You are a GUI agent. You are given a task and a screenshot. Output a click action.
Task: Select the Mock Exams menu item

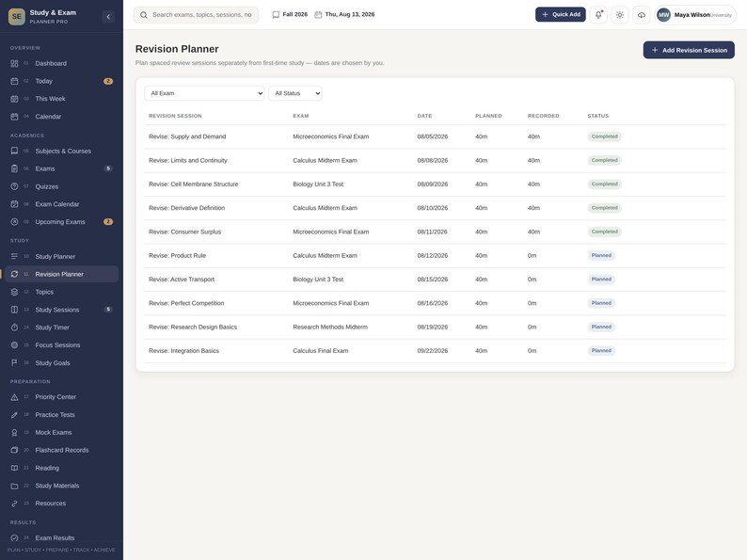(x=61, y=432)
